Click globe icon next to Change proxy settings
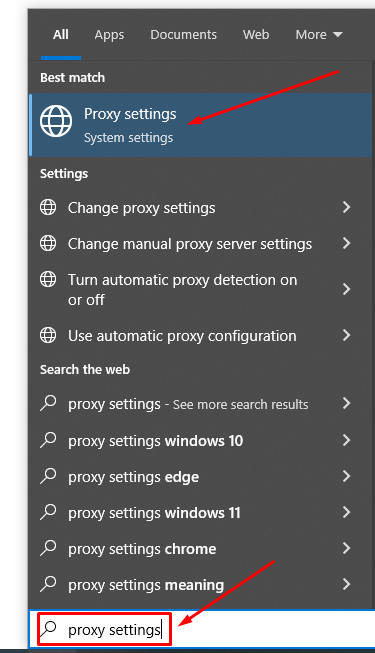 [48, 207]
